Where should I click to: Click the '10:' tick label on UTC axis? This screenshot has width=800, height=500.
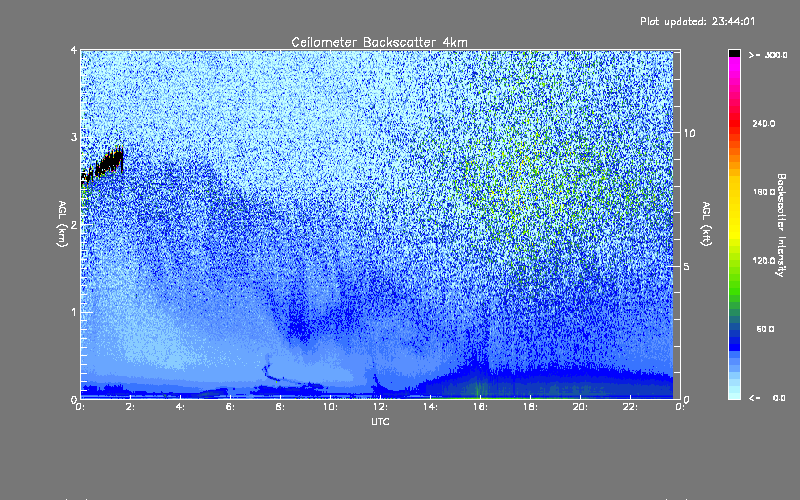[x=330, y=407]
